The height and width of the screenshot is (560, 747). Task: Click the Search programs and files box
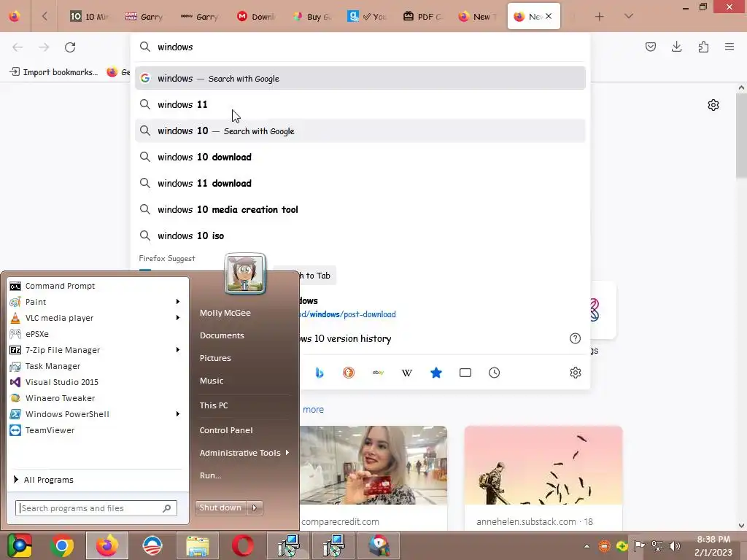96,508
